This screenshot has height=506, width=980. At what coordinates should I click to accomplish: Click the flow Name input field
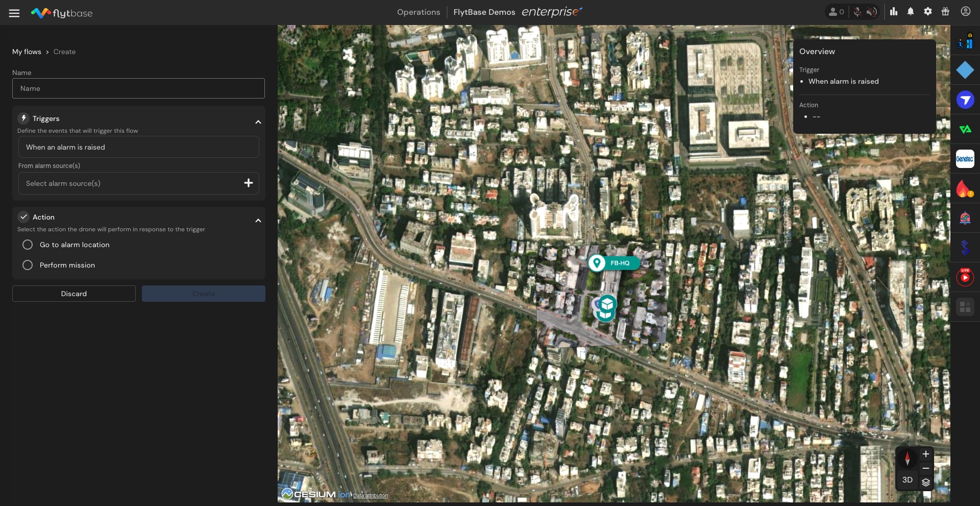138,88
